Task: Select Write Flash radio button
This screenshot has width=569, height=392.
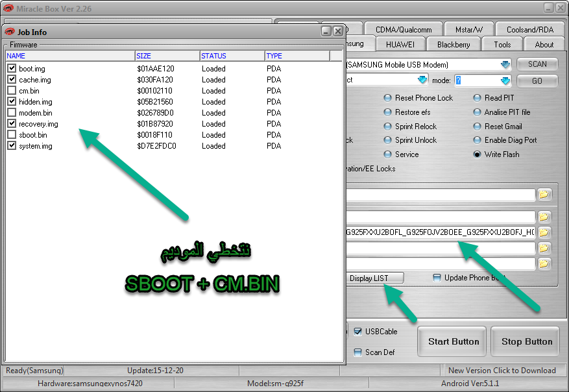Action: tap(477, 154)
